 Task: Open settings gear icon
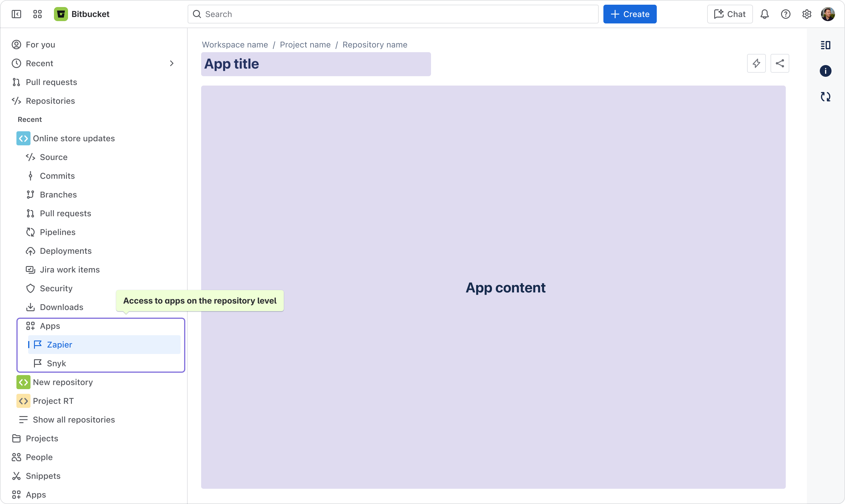click(x=807, y=14)
